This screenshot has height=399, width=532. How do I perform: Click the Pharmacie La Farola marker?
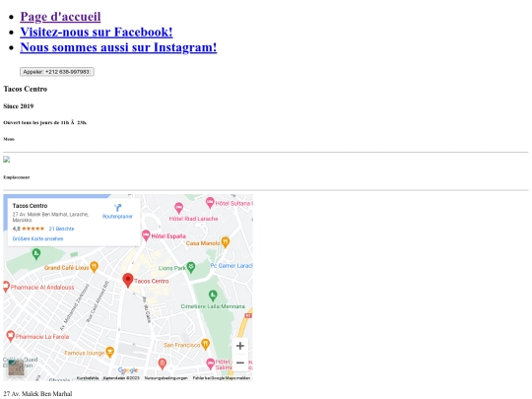click(x=11, y=336)
